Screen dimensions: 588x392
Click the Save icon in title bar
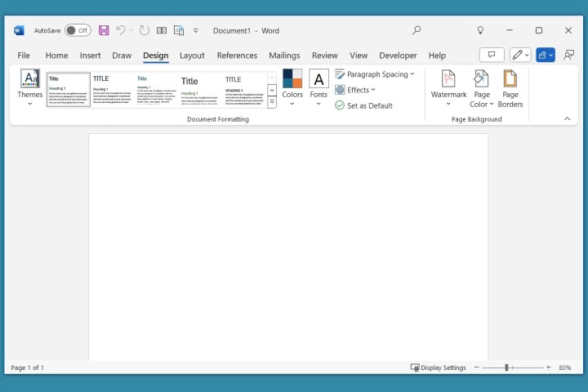pos(104,30)
